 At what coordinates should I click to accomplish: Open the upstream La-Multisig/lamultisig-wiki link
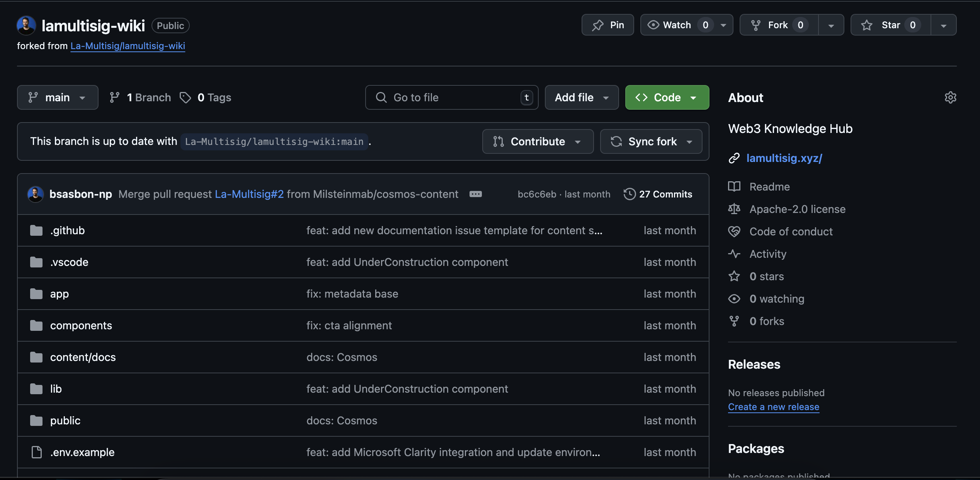tap(128, 46)
